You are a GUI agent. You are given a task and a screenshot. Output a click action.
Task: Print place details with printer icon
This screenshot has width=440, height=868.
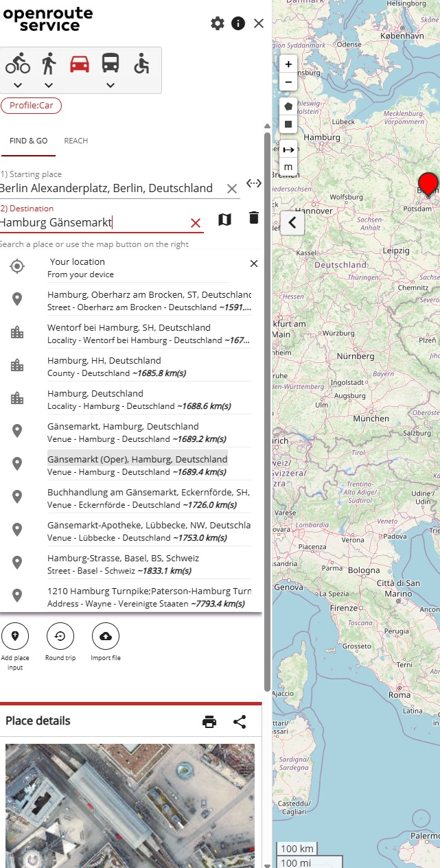click(x=209, y=722)
